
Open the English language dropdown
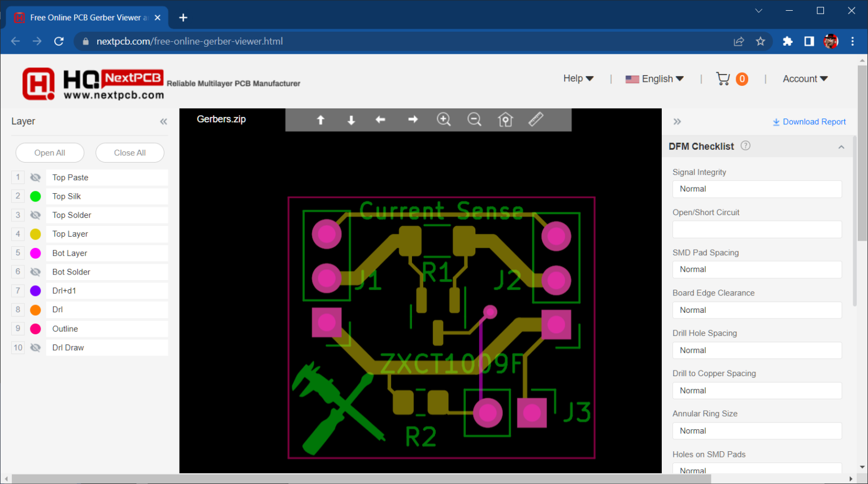[x=654, y=79]
